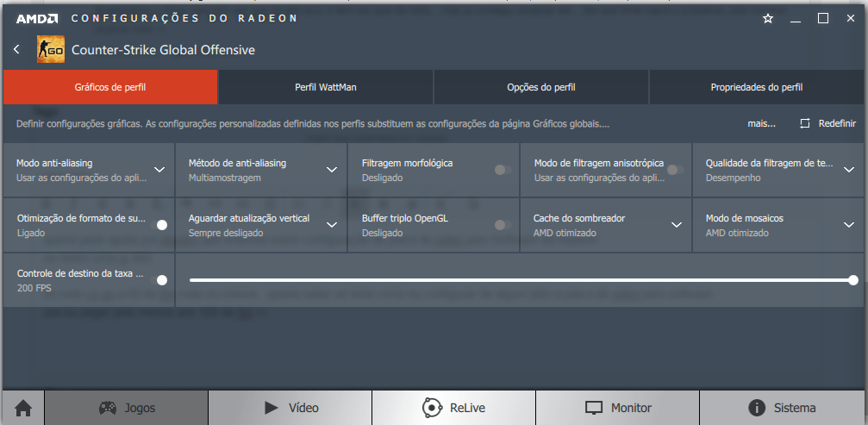Open the Vídeo section
The width and height of the screenshot is (868, 425).
[x=290, y=409]
